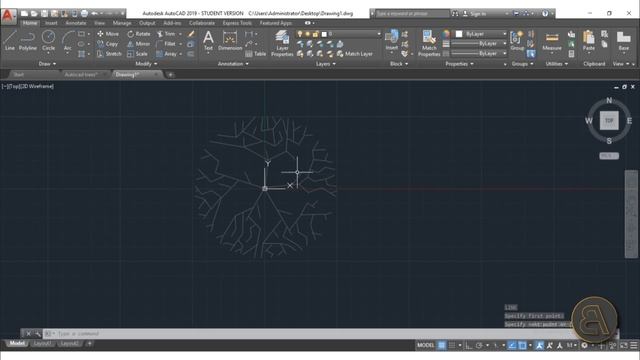This screenshot has height=360, width=640.
Task: Click the Base view tool
Action: (623, 41)
